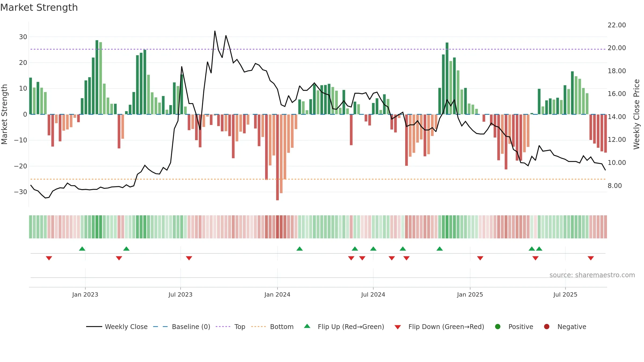Viewport: 644px width, 362px height.
Task: Click the weekly close price peak above 20.00
Action: click(215, 31)
